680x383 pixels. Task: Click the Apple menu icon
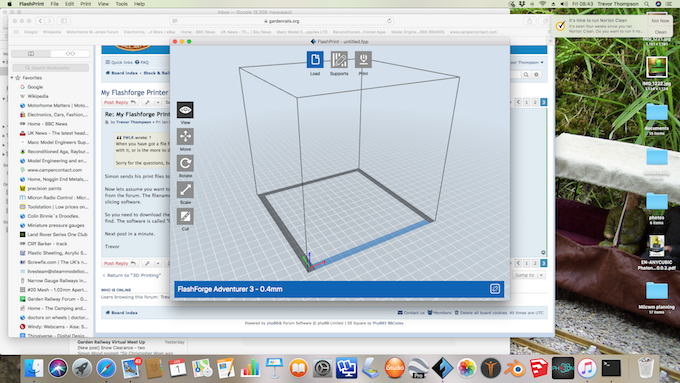click(9, 4)
